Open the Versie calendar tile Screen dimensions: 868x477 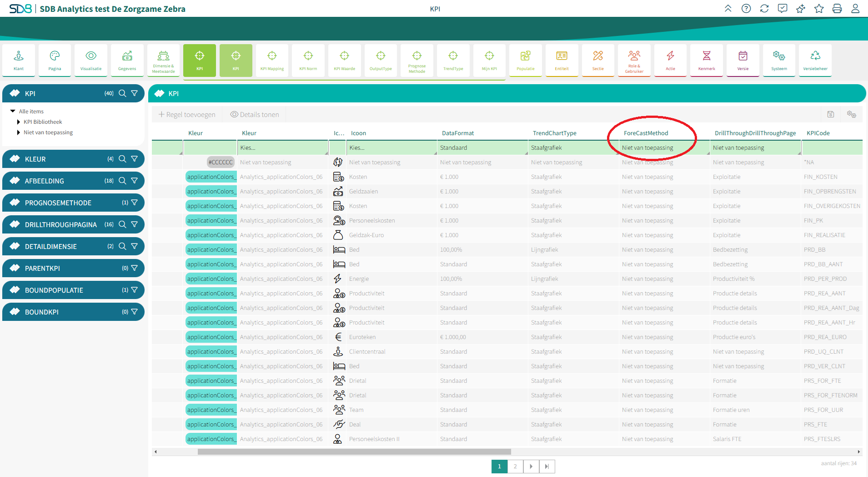tap(743, 60)
